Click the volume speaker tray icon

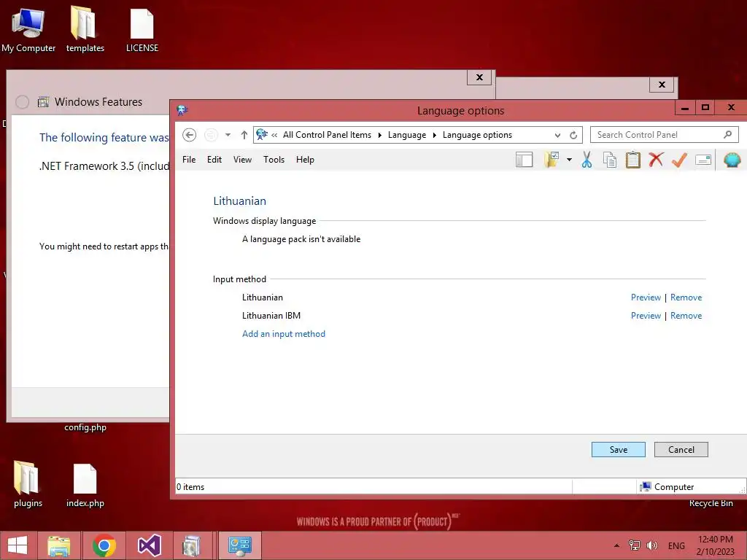pyautogui.click(x=651, y=545)
